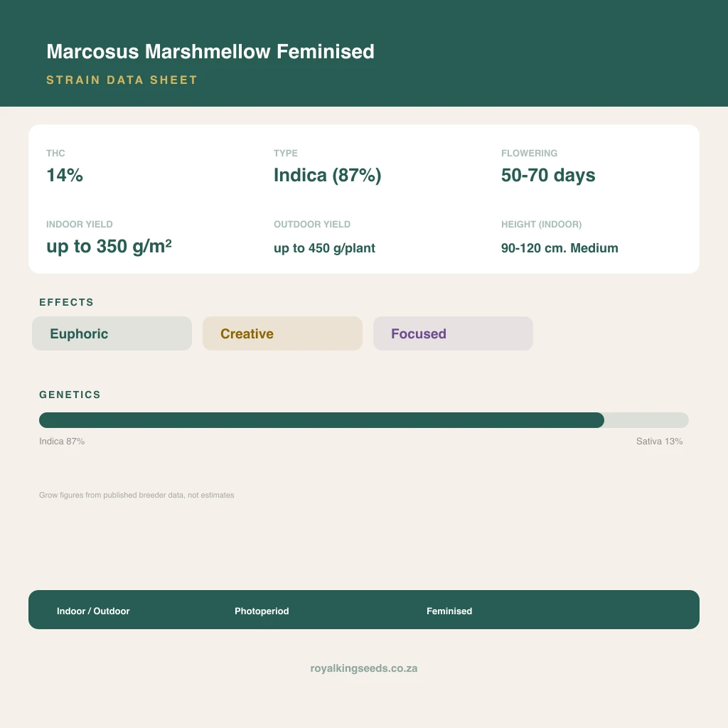Screen dimensions: 728x728
Task: Click the Marcosus Marshmellow Feminised title
Action: pyautogui.click(x=210, y=51)
